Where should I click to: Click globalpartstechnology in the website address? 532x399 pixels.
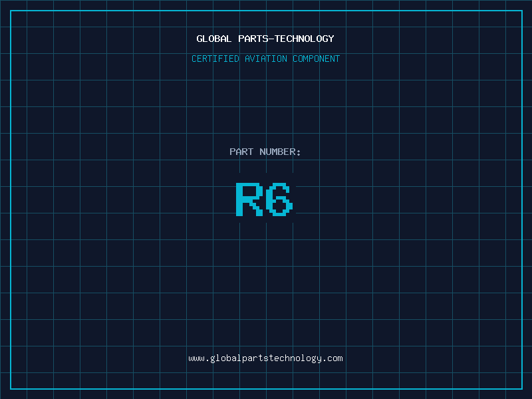265,358
